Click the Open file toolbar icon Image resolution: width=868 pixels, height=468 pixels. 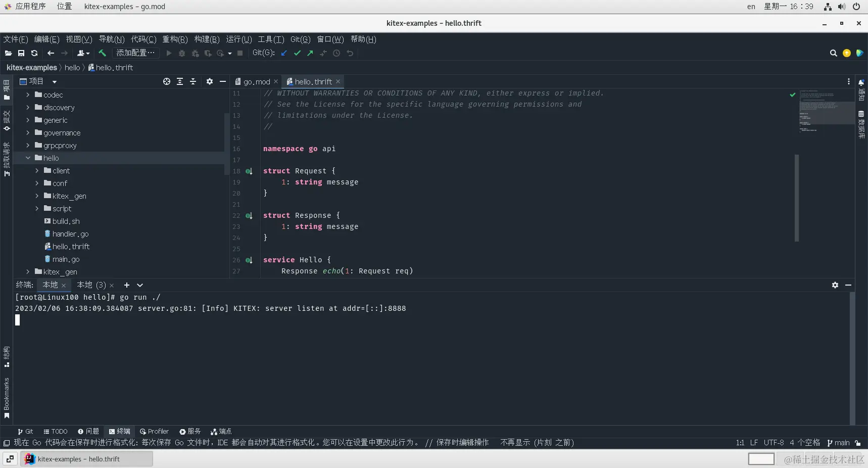pyautogui.click(x=8, y=53)
